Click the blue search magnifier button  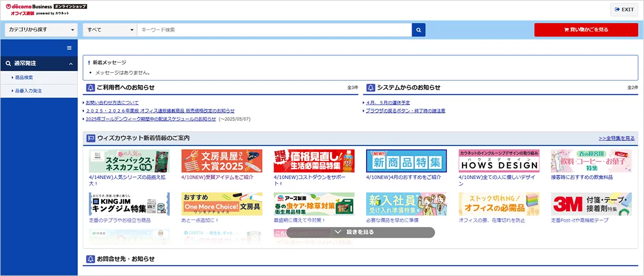coord(418,30)
